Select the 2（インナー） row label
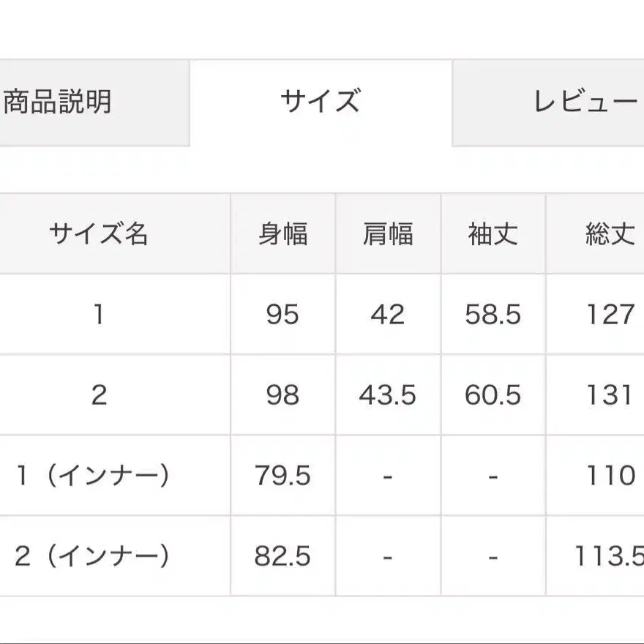 pos(93,556)
